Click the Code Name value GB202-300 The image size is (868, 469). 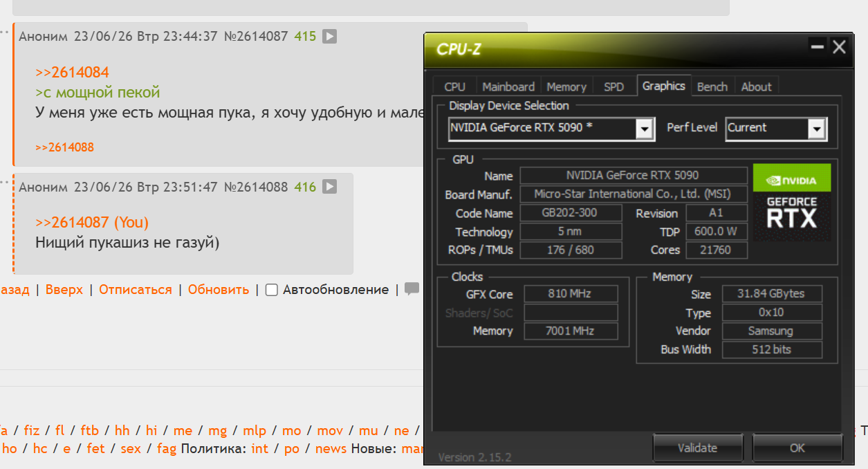click(x=571, y=213)
